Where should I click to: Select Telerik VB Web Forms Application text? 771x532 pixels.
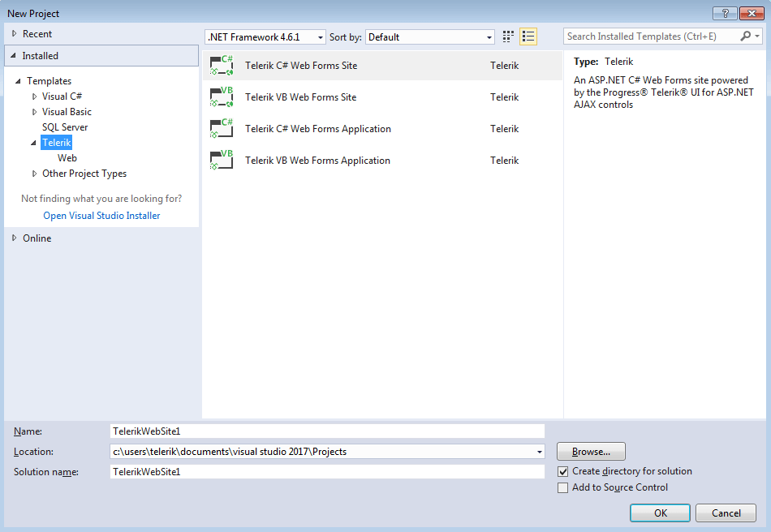coord(317,160)
